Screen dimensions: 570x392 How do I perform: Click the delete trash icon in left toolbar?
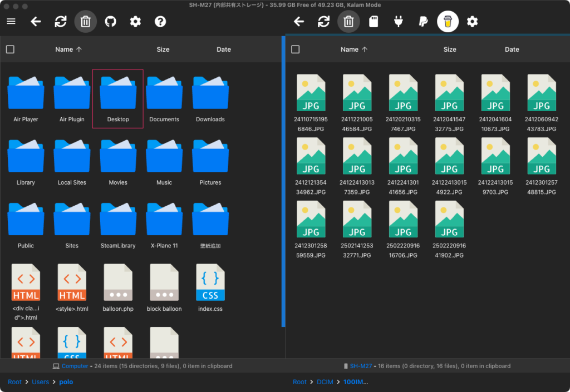86,22
